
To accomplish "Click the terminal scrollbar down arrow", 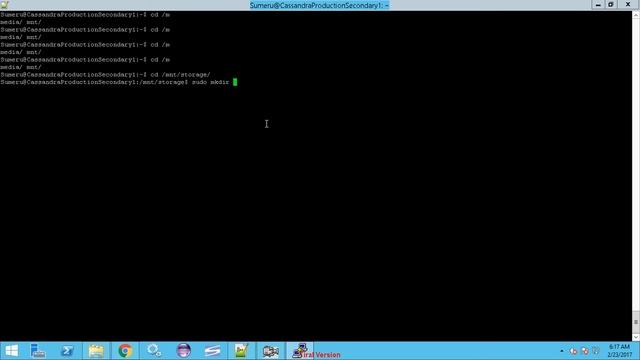I will tap(636, 337).
